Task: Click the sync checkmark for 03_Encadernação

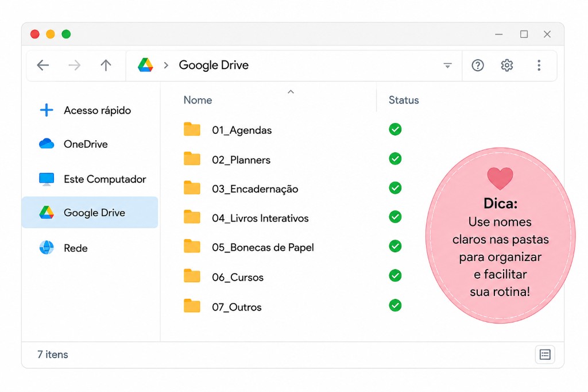Action: [395, 188]
